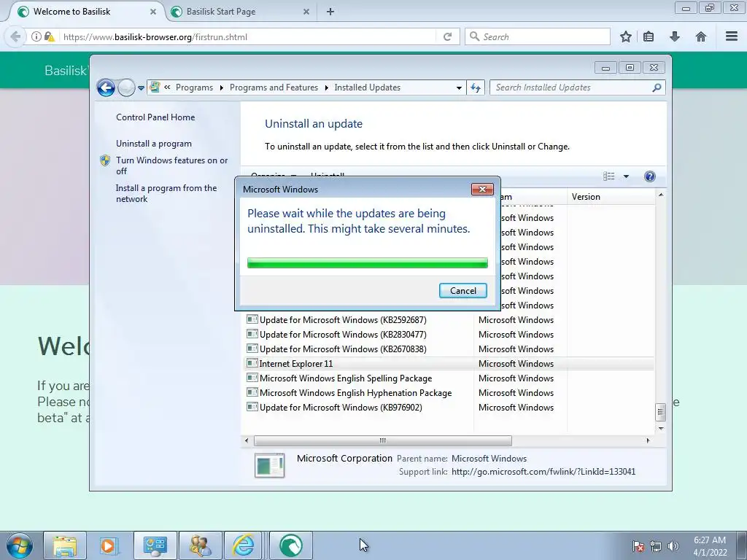The width and height of the screenshot is (747, 560).
Task: Sort by the Version column header
Action: [x=611, y=197]
